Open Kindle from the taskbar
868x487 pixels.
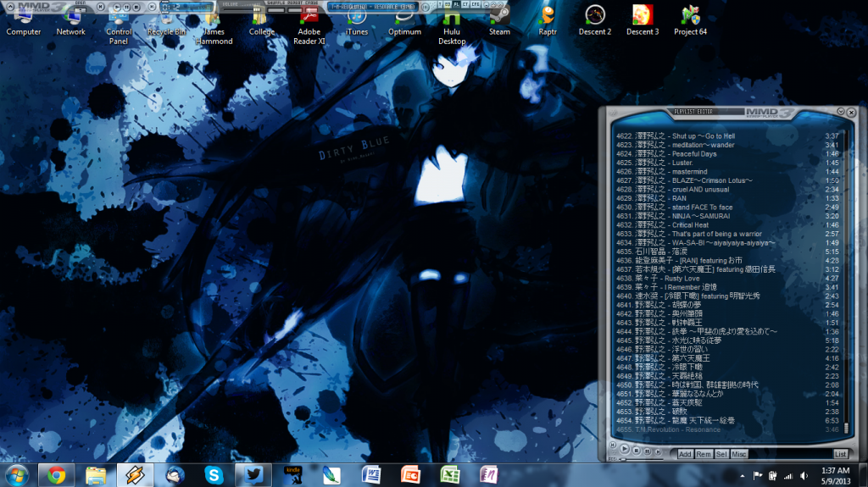292,475
